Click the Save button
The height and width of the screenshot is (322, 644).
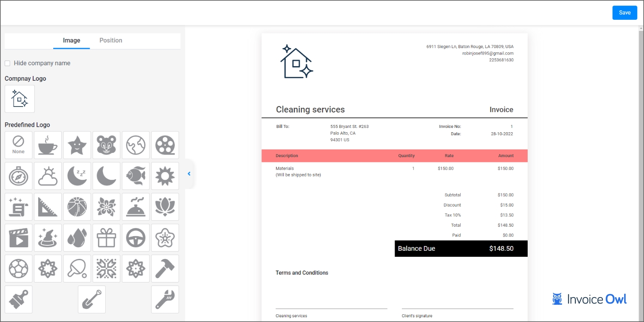tap(625, 13)
